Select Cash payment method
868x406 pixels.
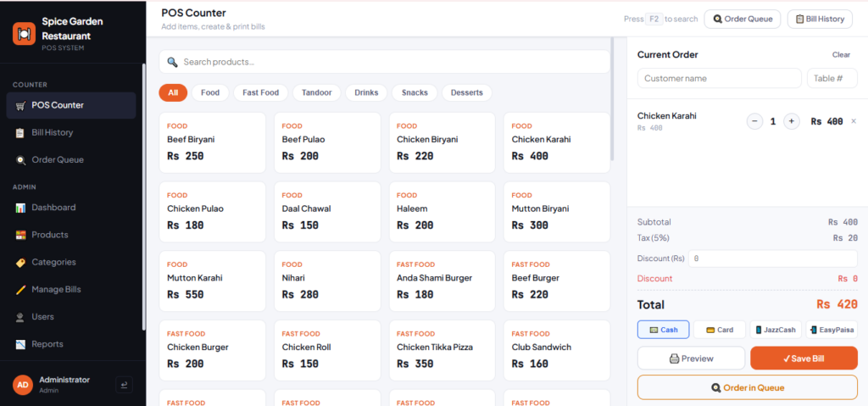[663, 330]
